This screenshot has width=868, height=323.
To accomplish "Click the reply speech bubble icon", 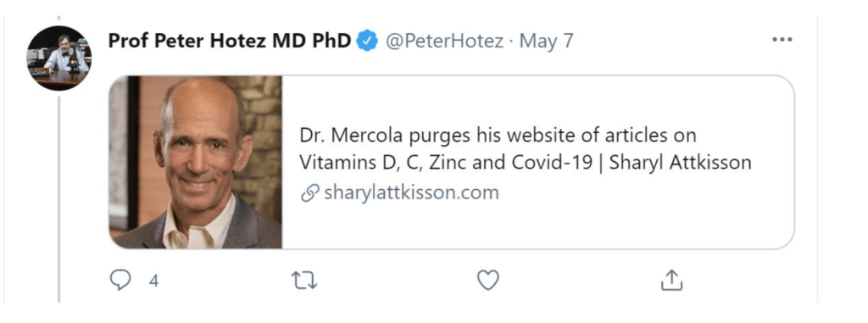I will (x=120, y=281).
